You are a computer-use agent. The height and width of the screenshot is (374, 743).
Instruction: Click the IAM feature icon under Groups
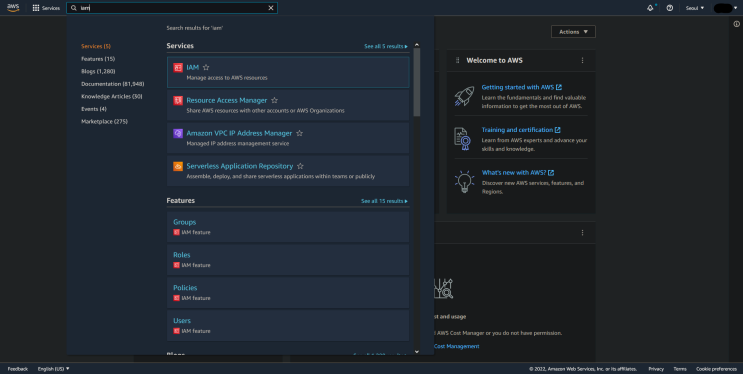pos(176,232)
